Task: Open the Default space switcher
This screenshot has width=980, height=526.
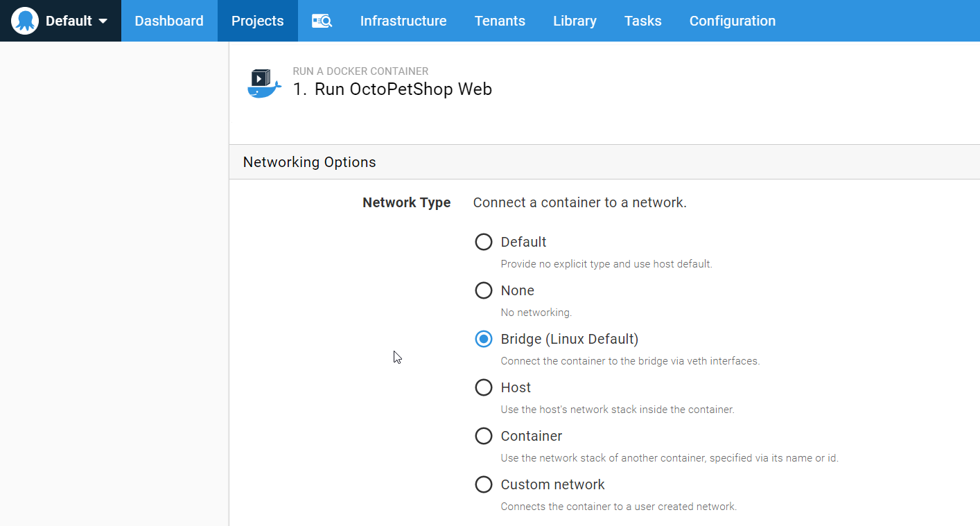Action: (x=69, y=21)
